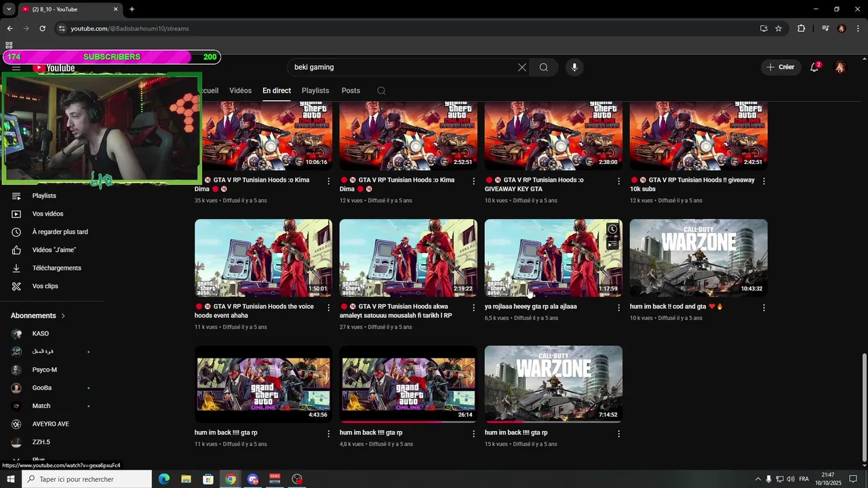Open options for 'GIVEAWAY KEY GTA' video

(x=618, y=181)
